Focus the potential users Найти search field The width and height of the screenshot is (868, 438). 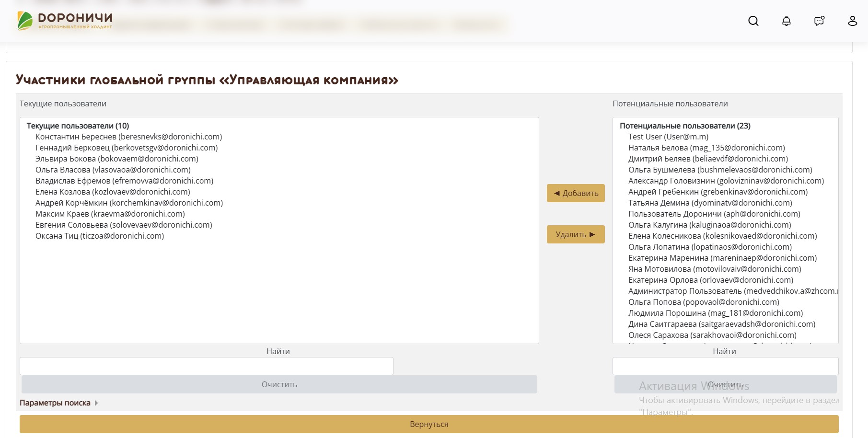pos(725,366)
